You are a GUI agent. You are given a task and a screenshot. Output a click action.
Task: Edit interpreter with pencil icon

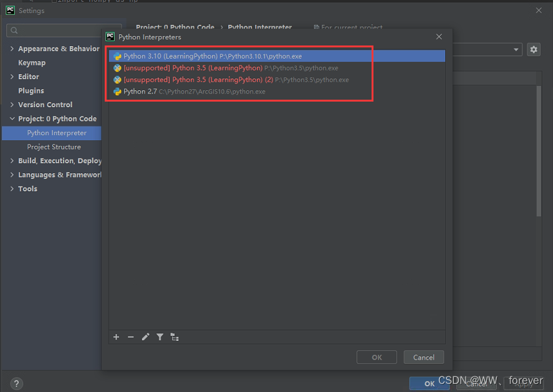[145, 337]
